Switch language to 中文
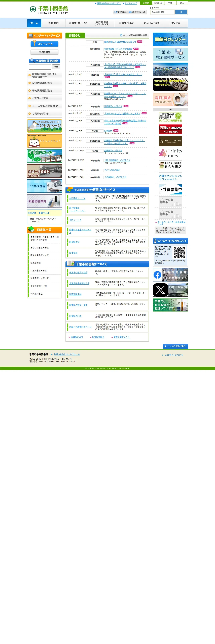The image size is (215, 644). point(170,3)
